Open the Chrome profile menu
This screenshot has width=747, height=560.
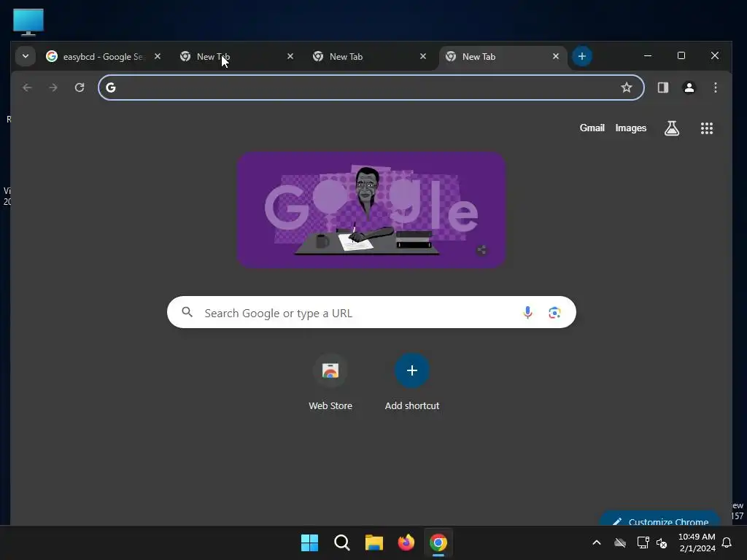[x=689, y=87]
